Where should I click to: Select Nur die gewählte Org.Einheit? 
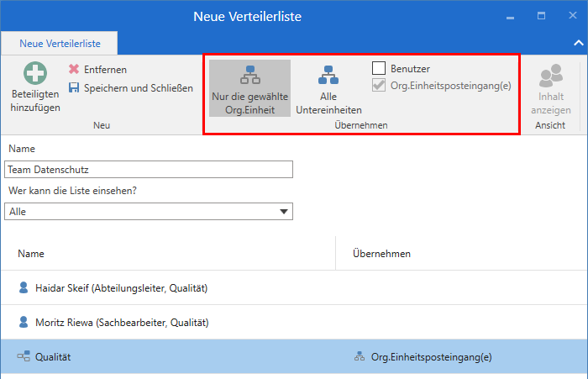[x=249, y=88]
